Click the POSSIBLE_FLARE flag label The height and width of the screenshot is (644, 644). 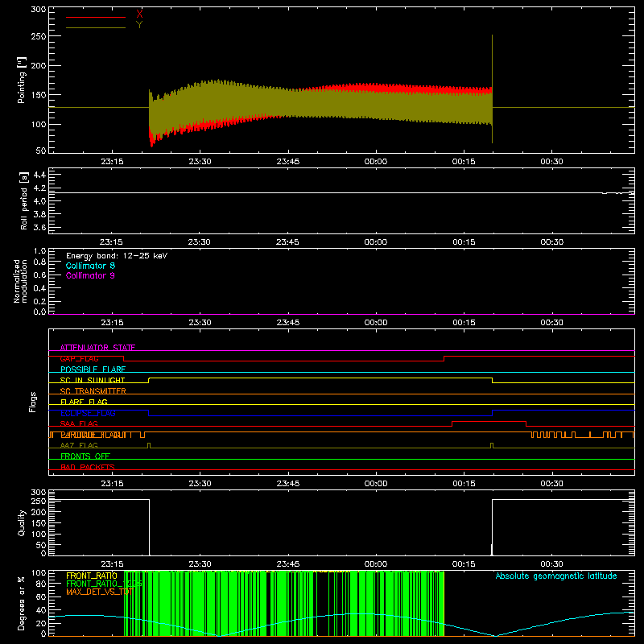point(93,369)
